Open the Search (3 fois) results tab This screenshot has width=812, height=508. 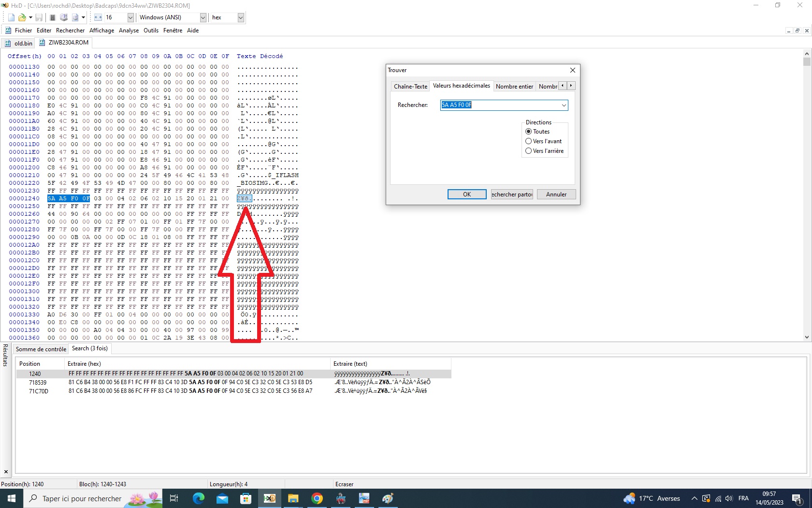(90, 348)
